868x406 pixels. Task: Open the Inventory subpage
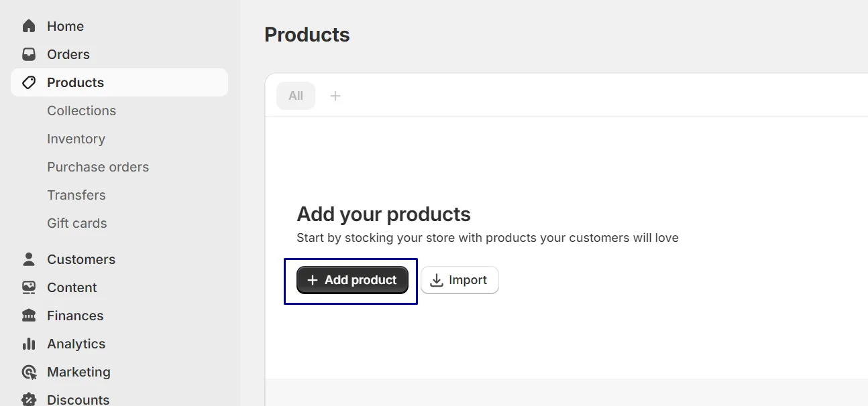point(76,139)
